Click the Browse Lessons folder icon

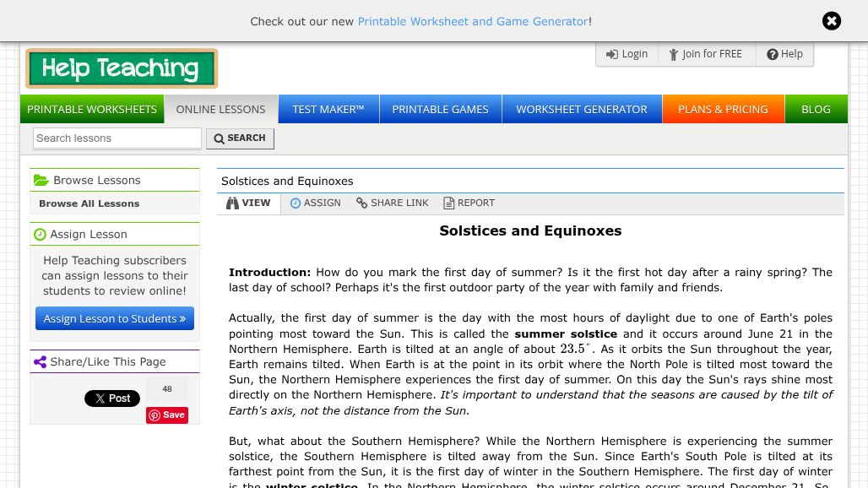click(x=41, y=179)
